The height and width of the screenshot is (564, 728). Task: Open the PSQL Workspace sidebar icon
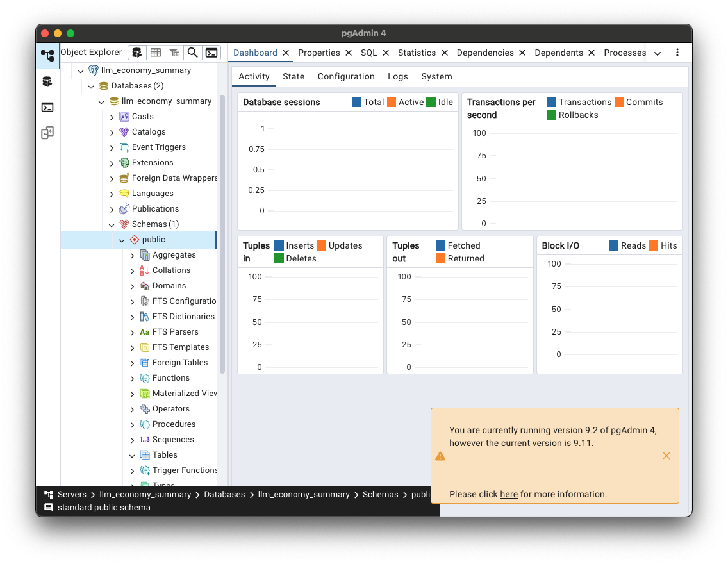pos(47,108)
